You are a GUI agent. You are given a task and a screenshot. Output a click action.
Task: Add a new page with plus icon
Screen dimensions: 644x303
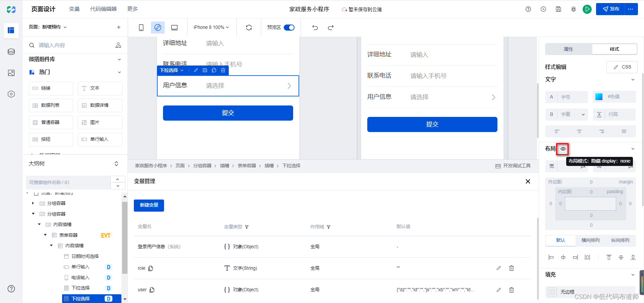[118, 27]
